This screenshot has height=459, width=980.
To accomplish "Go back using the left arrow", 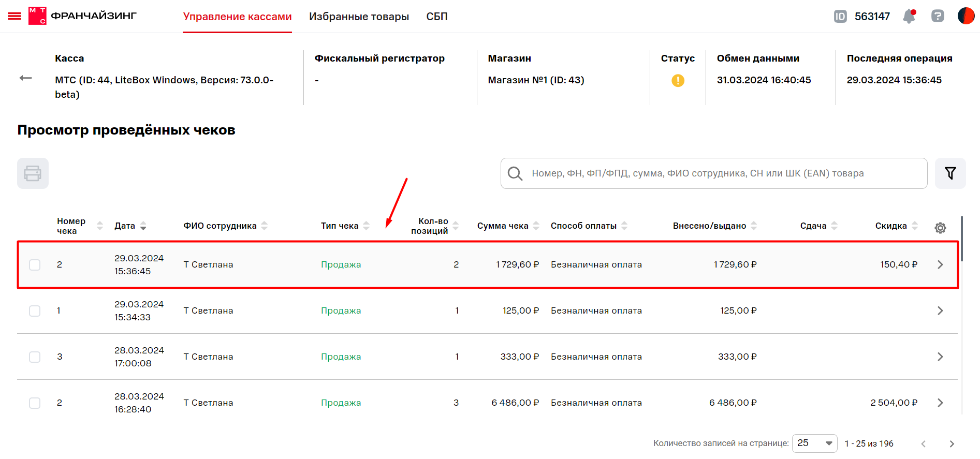I will 26,78.
